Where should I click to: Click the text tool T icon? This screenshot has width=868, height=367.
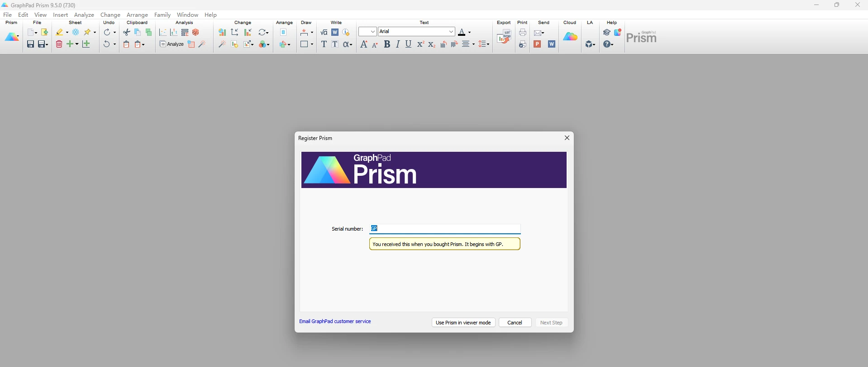[324, 44]
